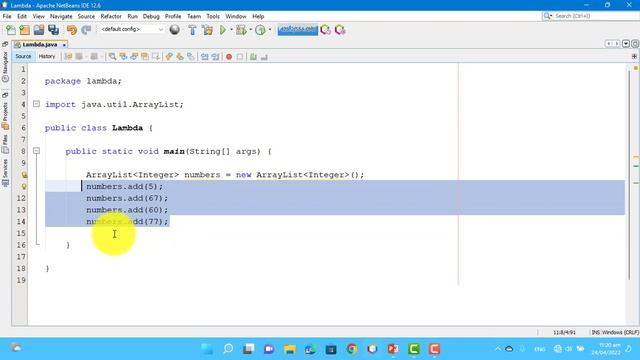Open the Services side panel
640x360 pixels.
click(x=5, y=173)
